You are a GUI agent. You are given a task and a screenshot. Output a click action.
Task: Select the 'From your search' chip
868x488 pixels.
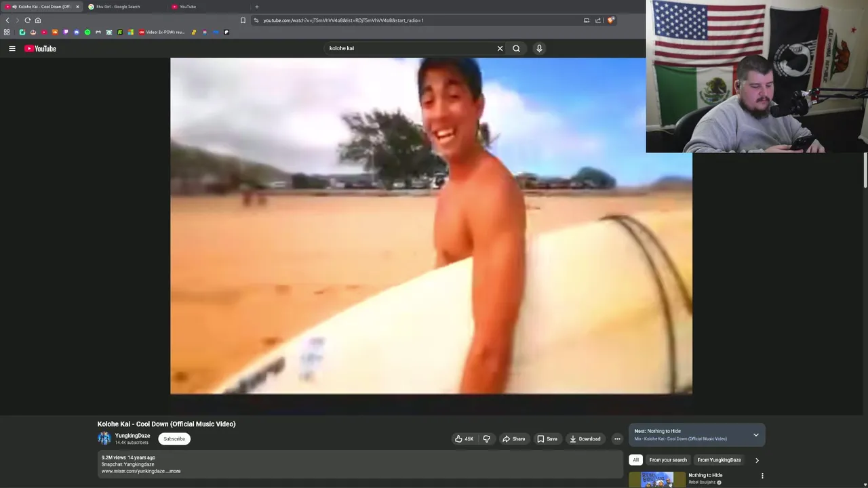pos(668,460)
